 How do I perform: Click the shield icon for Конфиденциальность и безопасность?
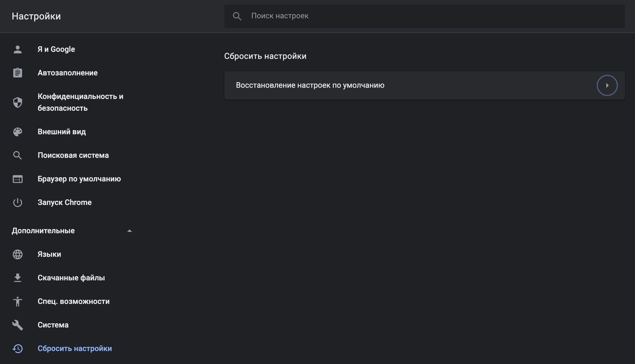click(x=17, y=102)
